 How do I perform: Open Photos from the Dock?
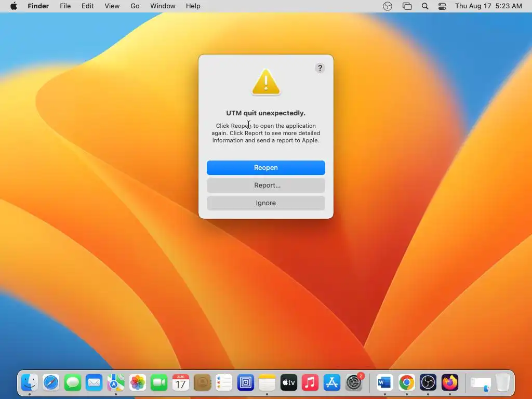(137, 383)
